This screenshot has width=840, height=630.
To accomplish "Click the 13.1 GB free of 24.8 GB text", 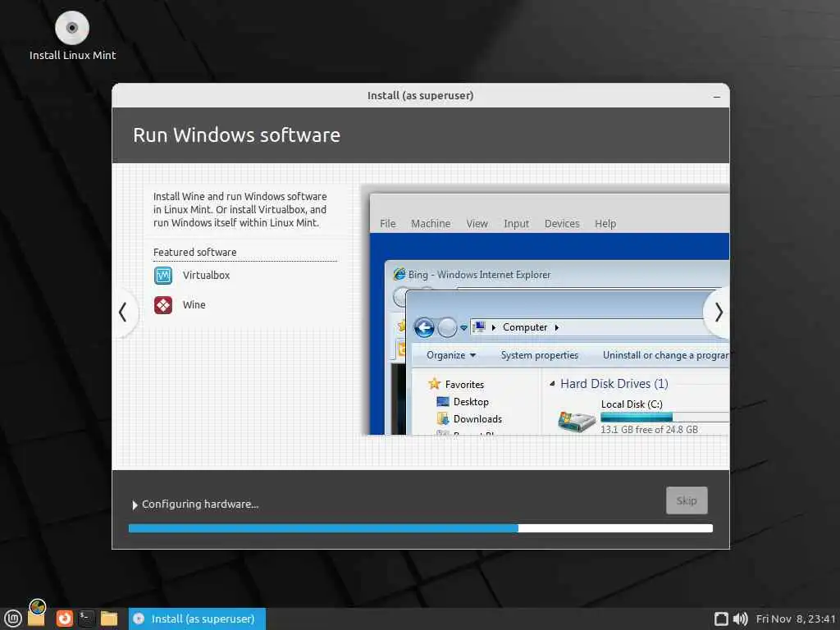I will coord(650,430).
